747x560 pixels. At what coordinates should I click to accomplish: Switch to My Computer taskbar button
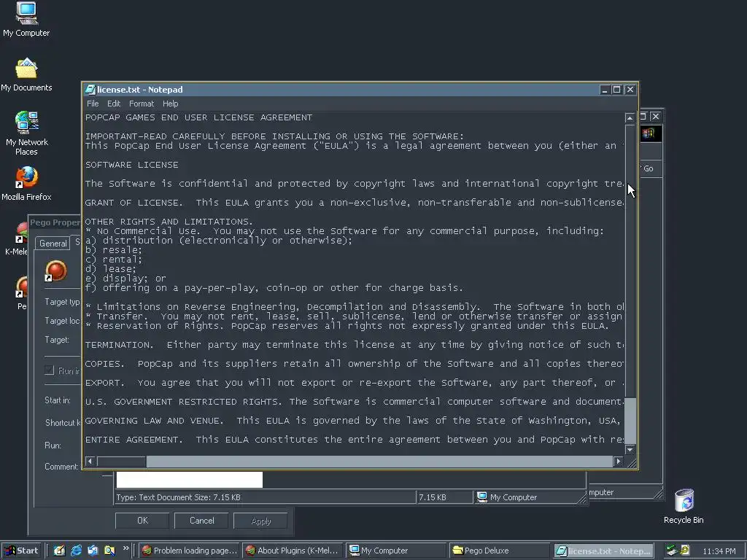395,551
